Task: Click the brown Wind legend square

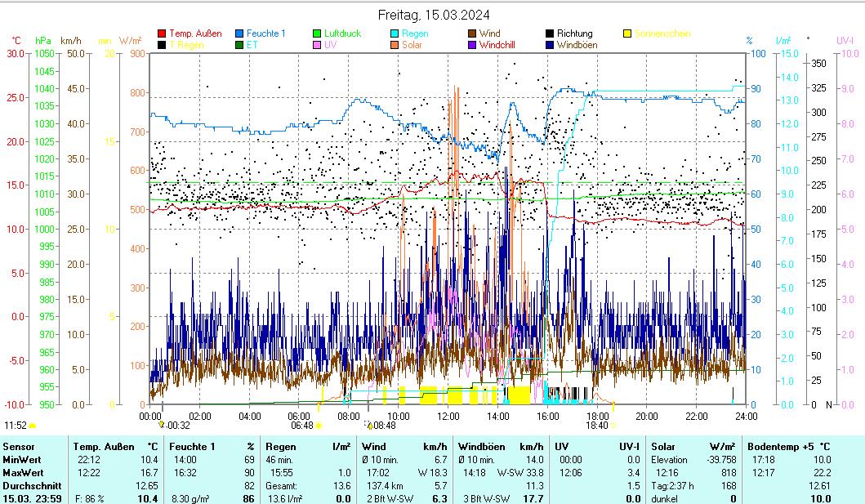Action: (472, 33)
